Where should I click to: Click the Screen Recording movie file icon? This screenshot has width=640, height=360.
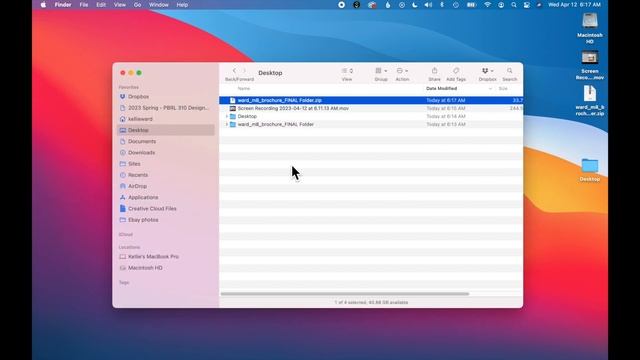click(233, 108)
